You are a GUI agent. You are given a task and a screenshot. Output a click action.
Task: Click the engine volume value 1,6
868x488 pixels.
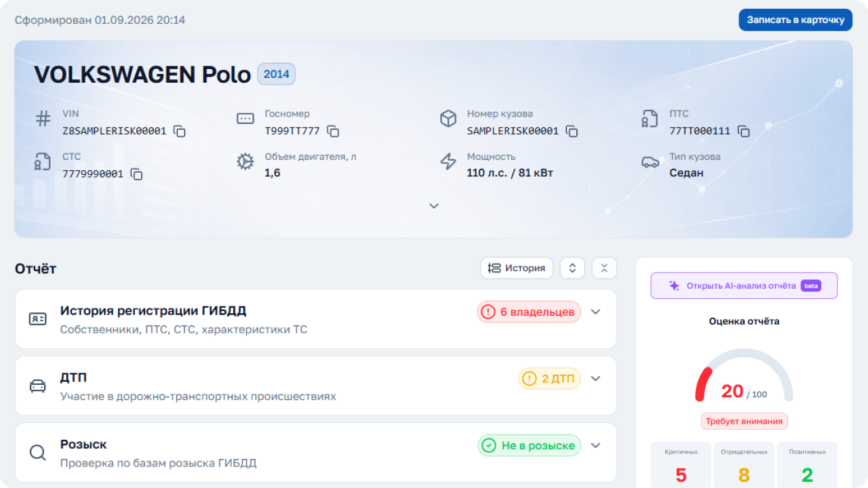pos(273,173)
